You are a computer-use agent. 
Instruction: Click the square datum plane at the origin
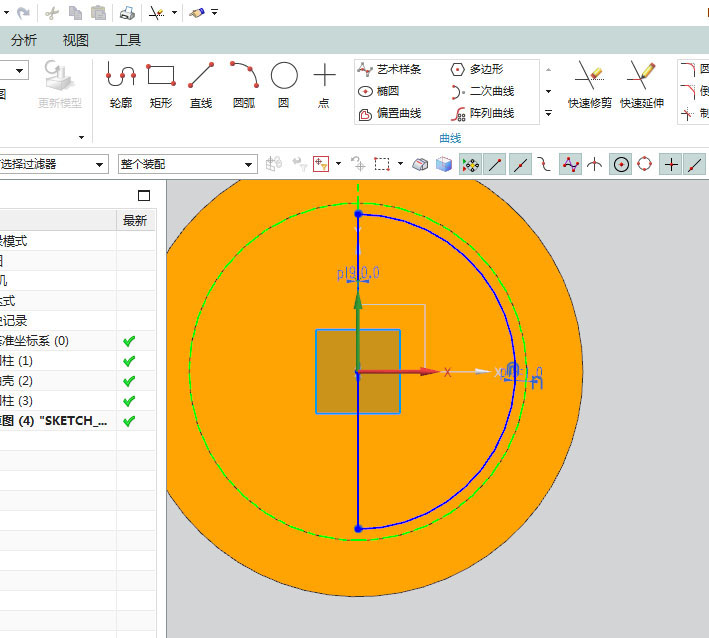[x=358, y=372]
